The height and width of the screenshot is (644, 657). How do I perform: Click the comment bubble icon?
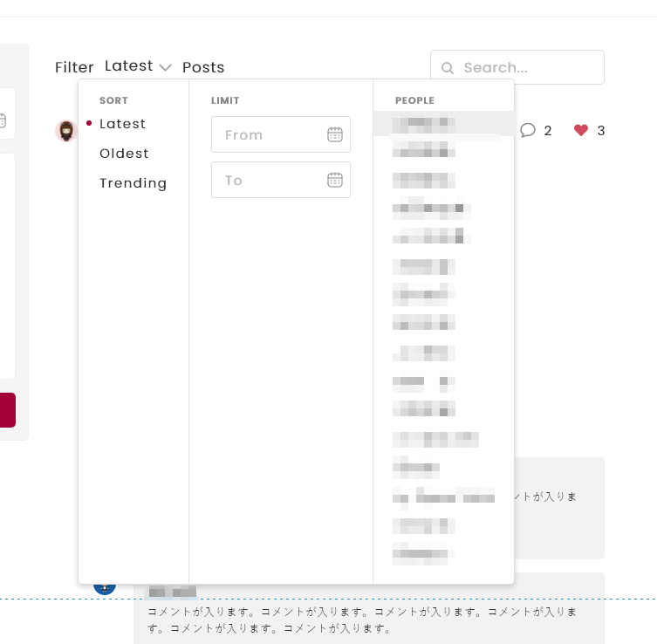pyautogui.click(x=528, y=130)
